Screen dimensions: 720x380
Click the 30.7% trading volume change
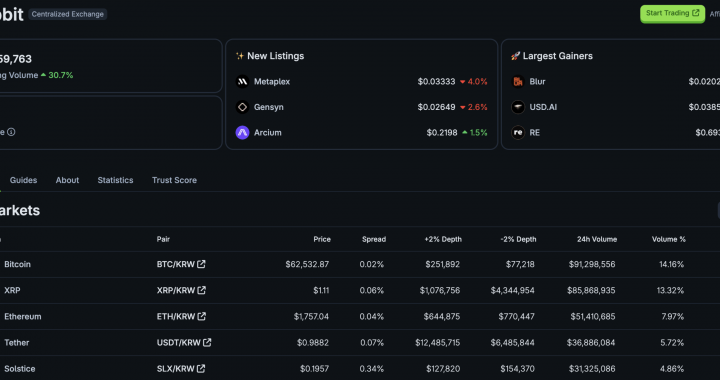[x=57, y=75]
